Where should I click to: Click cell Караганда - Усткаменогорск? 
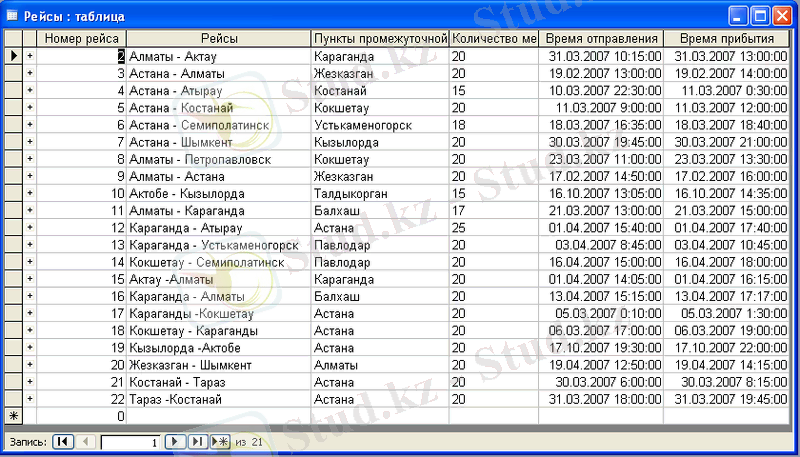pyautogui.click(x=219, y=245)
